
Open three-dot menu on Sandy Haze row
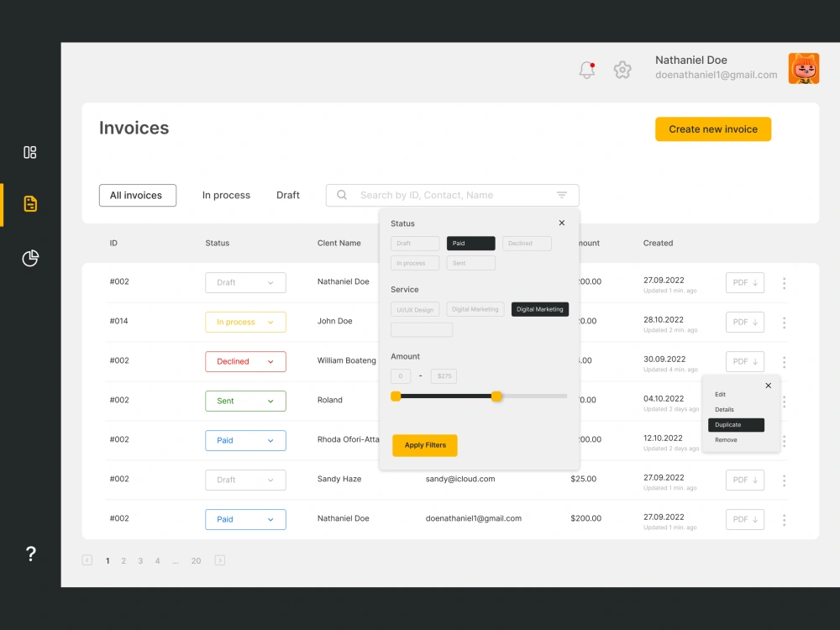(x=785, y=480)
